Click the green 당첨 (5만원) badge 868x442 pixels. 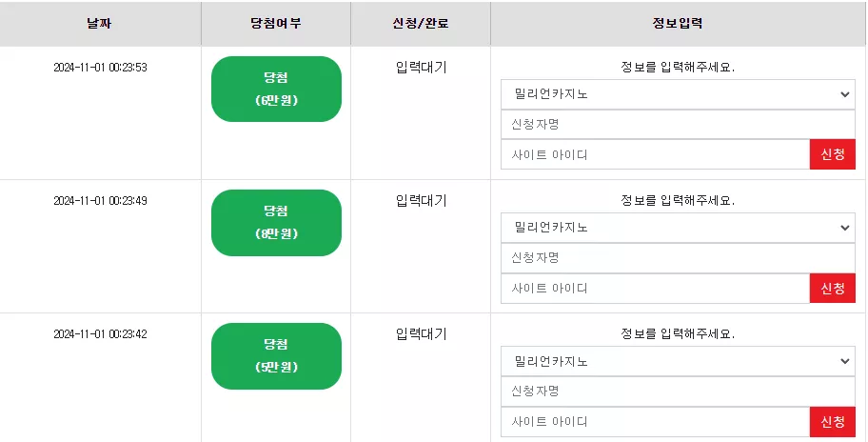276,356
